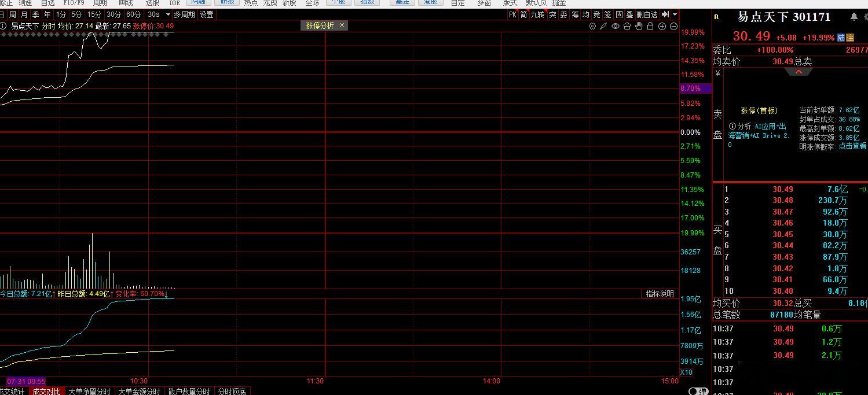
Task: Open dropdown arrow after 删自选 toolbar
Action: (675, 14)
